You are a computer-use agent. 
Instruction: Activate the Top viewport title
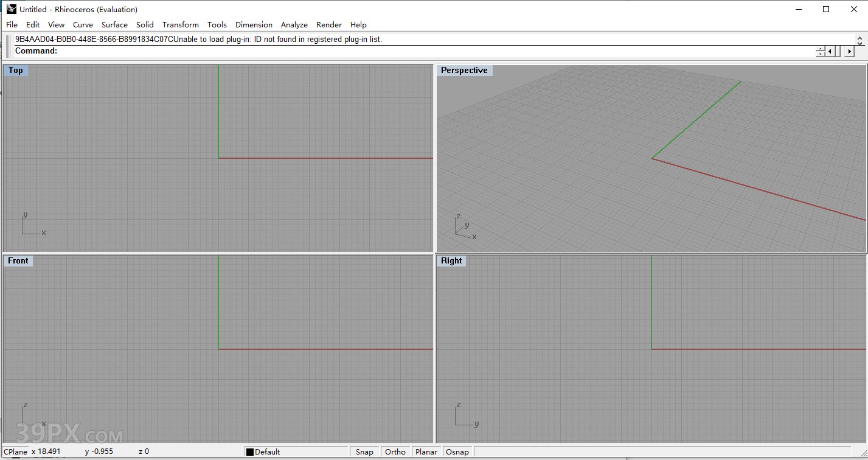pos(15,70)
